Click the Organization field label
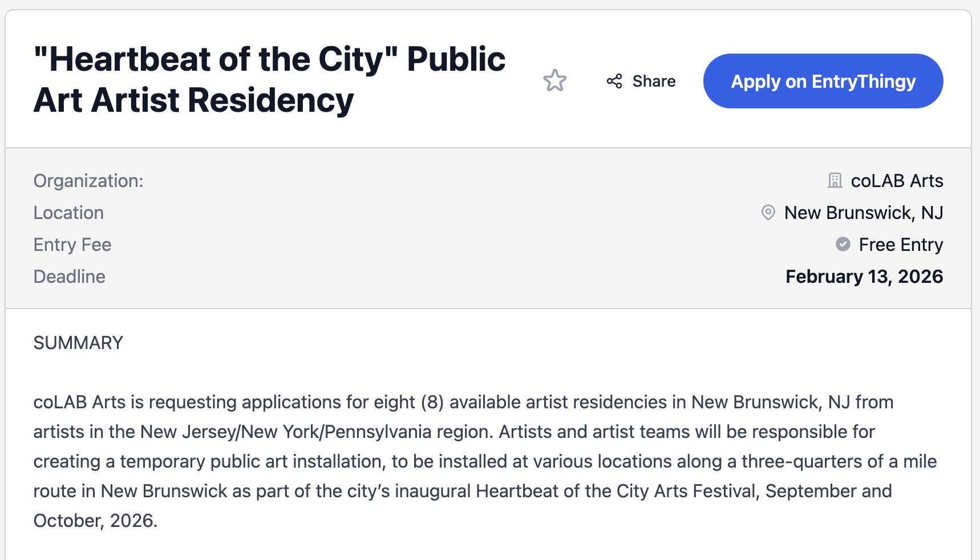980x560 pixels. coord(88,181)
